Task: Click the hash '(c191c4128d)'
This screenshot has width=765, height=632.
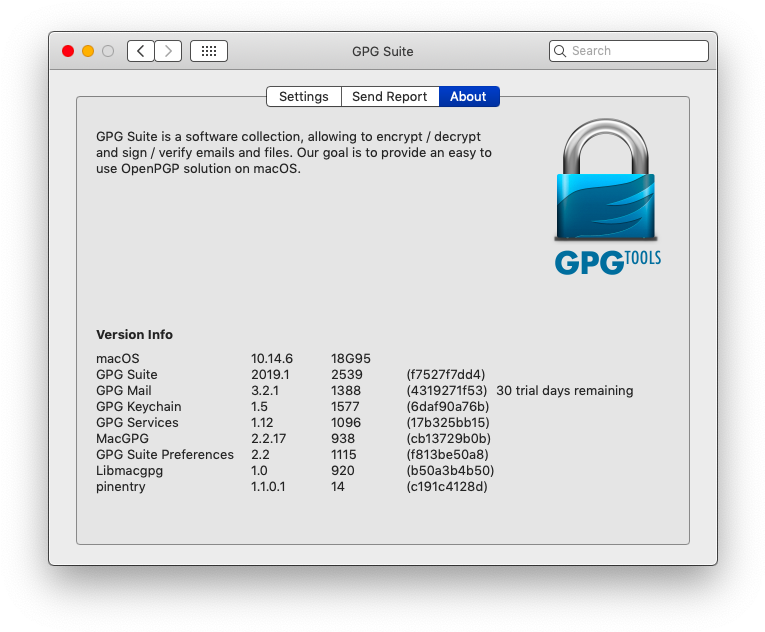Action: (447, 487)
